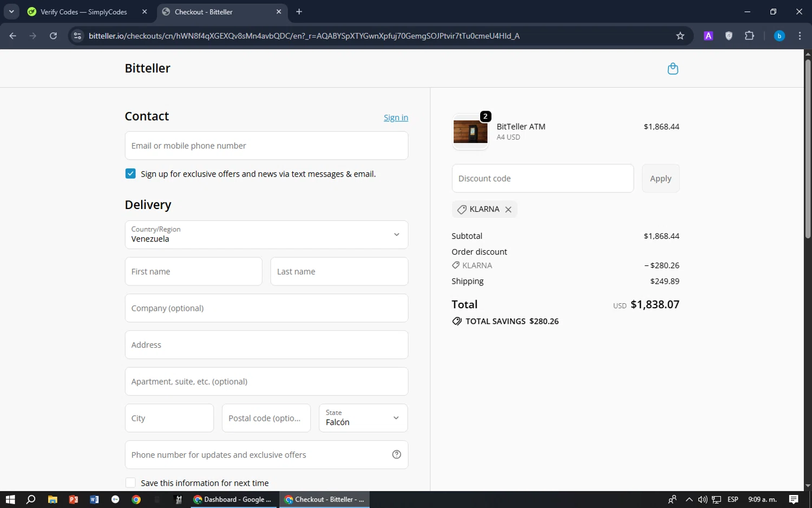Click the Apply discount button
This screenshot has height=508, width=812.
[x=660, y=178]
